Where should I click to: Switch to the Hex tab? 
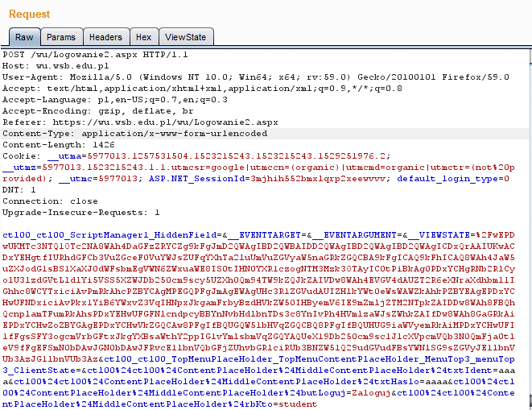(143, 37)
